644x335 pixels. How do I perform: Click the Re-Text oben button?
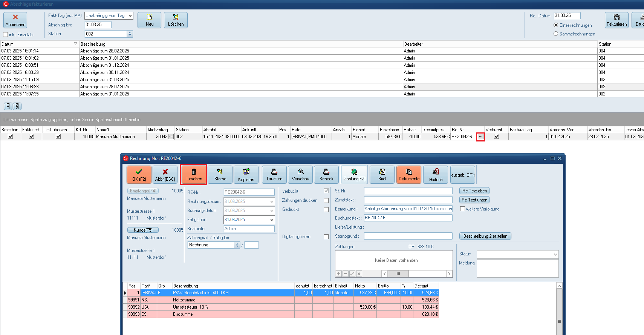pos(474,191)
